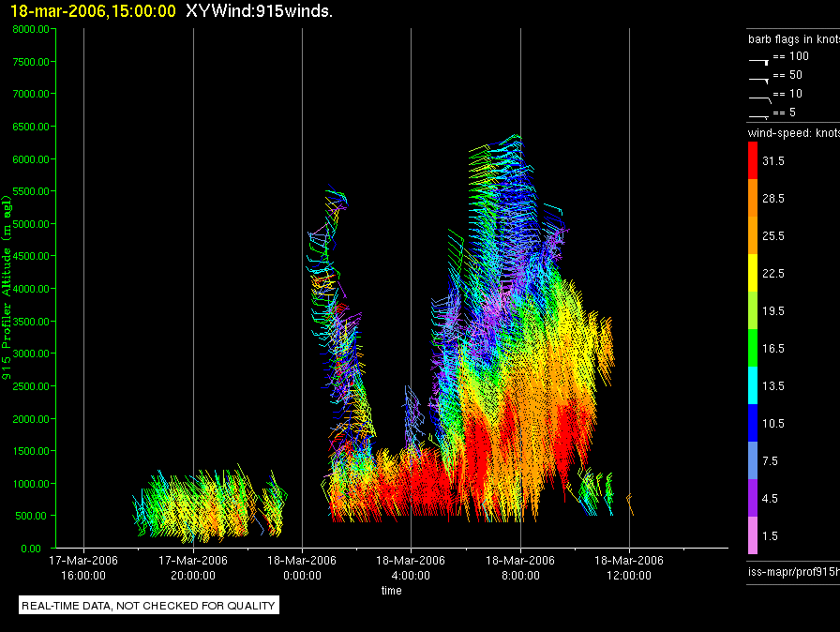The image size is (840, 632).
Task: Click the '915 Profiler Altitude (m agl)' axis label
Action: click(x=7, y=288)
